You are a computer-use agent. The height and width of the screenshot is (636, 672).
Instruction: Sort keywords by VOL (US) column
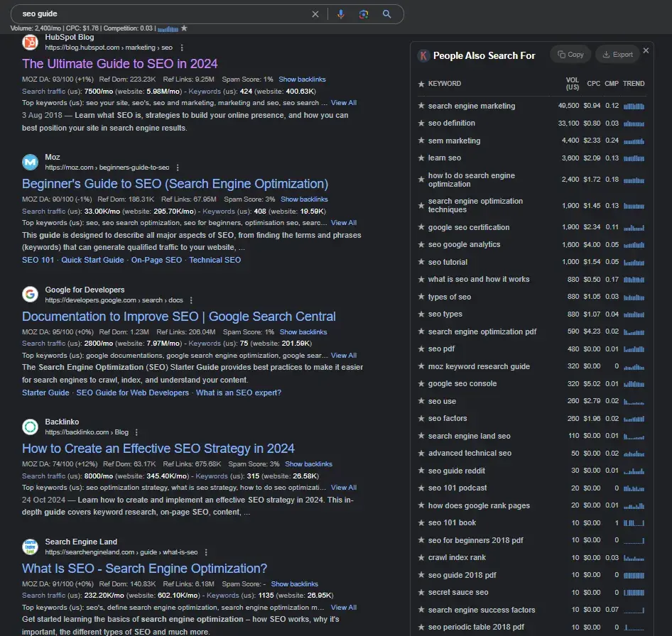(572, 84)
